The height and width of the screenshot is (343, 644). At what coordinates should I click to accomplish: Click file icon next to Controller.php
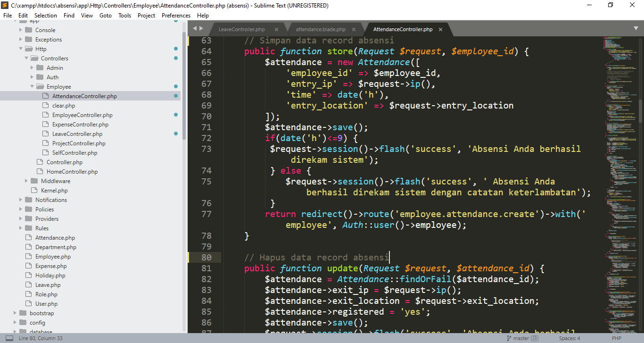pos(40,162)
